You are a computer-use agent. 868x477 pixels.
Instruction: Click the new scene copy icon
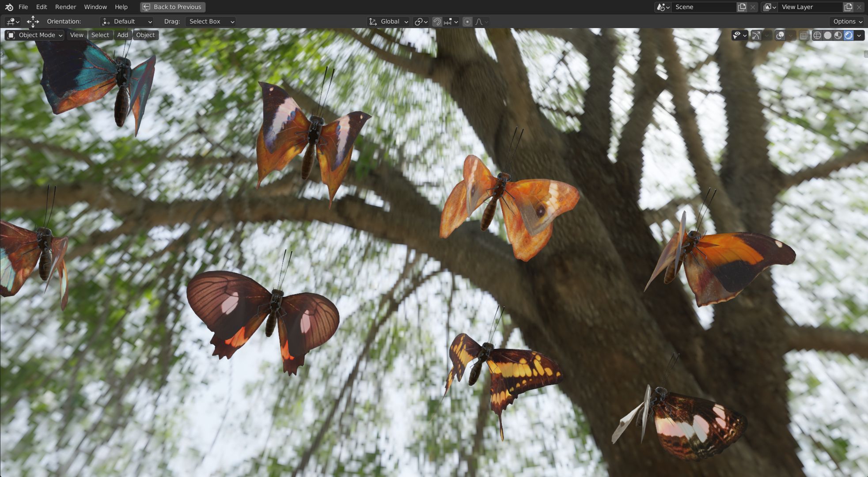tap(742, 7)
